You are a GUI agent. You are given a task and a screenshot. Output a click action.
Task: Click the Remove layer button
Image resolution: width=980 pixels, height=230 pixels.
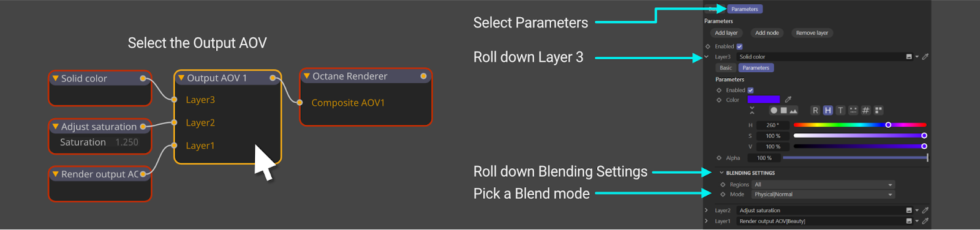coord(812,33)
